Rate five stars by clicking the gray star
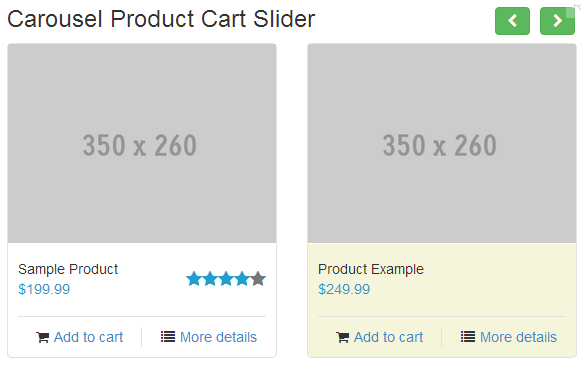This screenshot has height=371, width=584. pos(258,279)
